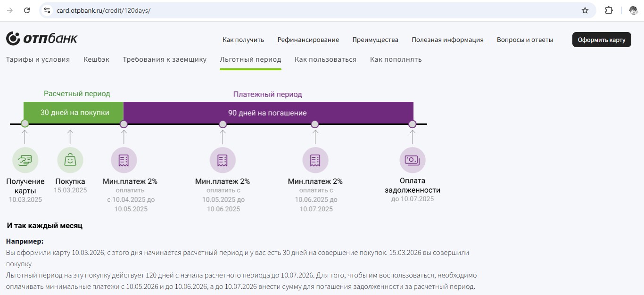This screenshot has width=644, height=295.
Task: Click the last purple Оплата задолженности money icon
Action: (x=412, y=160)
